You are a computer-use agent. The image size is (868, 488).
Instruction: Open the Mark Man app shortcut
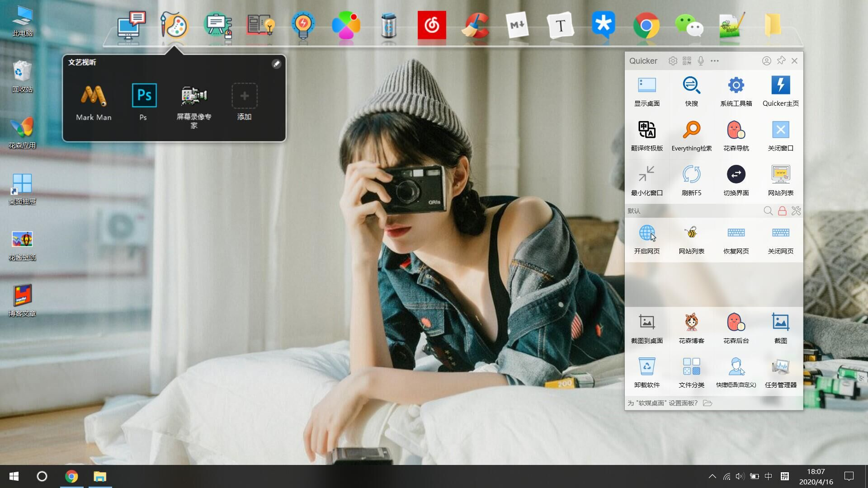[94, 96]
